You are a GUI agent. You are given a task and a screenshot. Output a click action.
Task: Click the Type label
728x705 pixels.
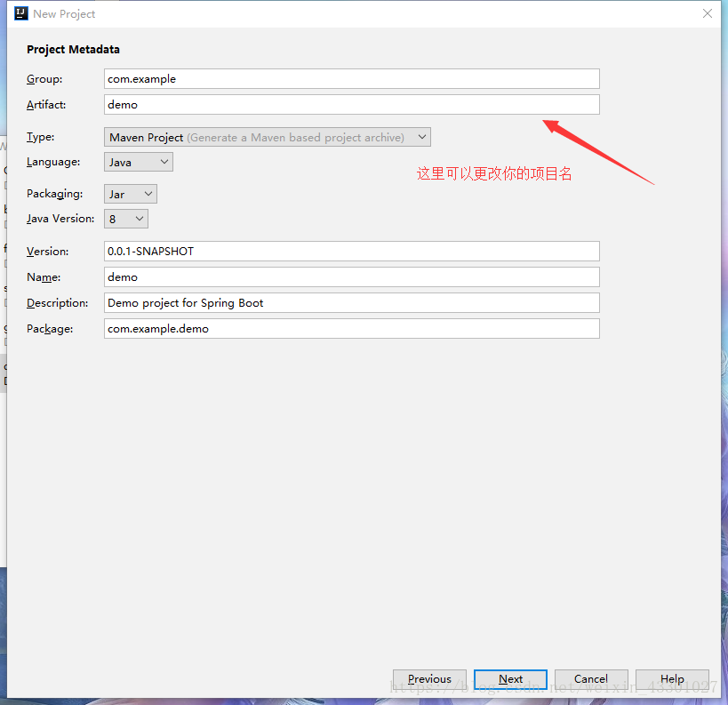[40, 137]
